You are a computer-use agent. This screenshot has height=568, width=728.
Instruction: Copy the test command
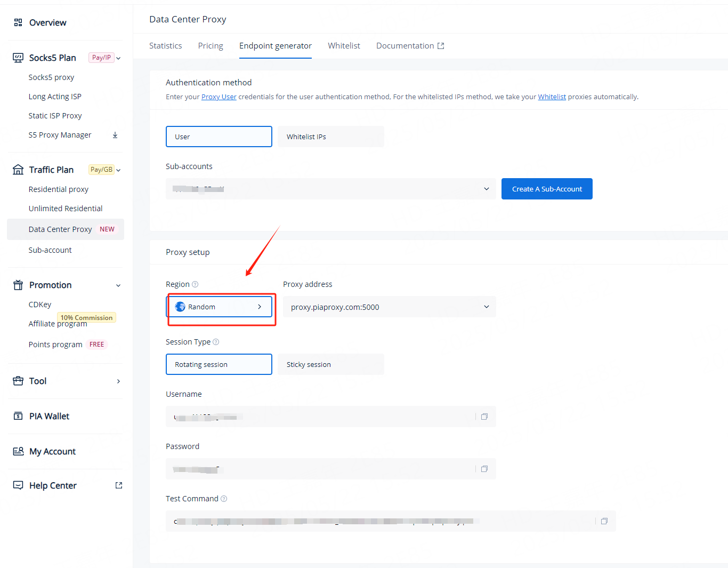604,521
